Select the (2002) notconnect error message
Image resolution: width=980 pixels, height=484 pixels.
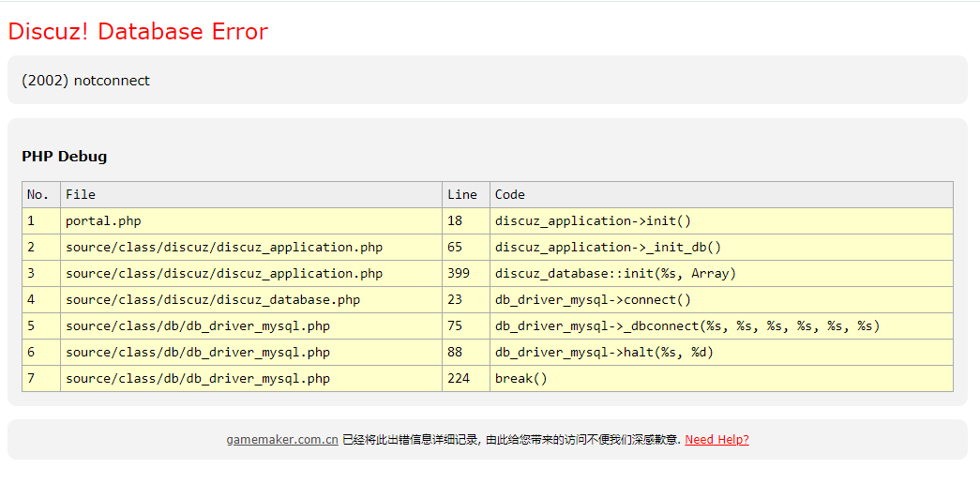pos(85,81)
